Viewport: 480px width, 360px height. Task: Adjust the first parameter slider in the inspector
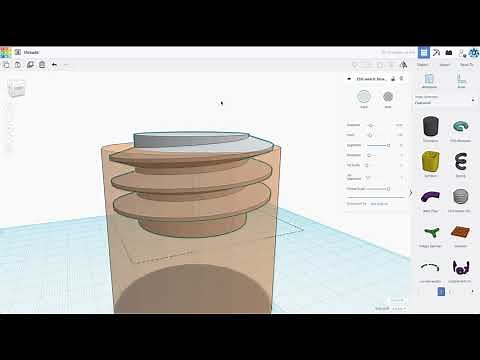pyautogui.click(x=371, y=125)
